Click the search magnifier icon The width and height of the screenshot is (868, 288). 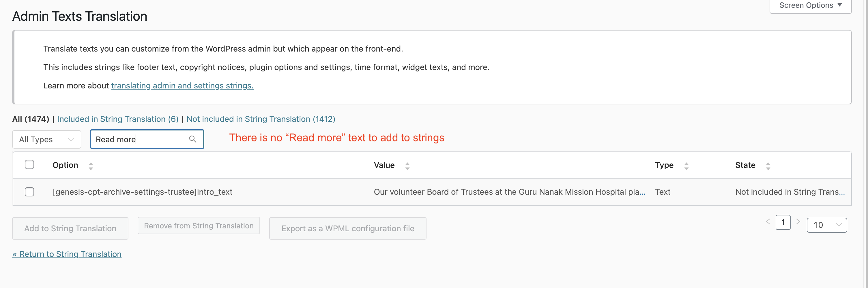192,139
